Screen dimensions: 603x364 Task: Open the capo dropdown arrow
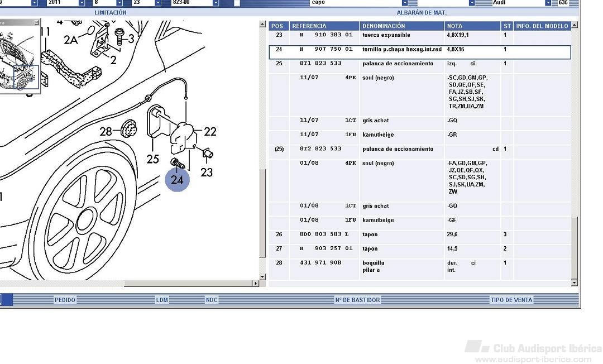tap(405, 3)
